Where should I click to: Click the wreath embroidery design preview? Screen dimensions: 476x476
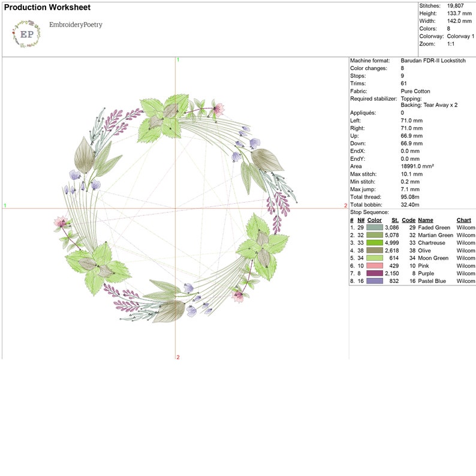(175, 208)
